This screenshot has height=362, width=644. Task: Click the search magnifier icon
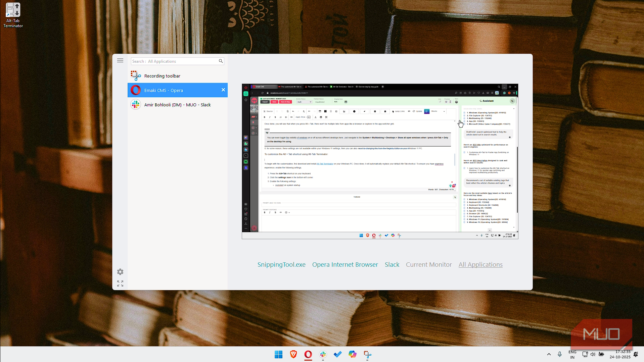(221, 61)
